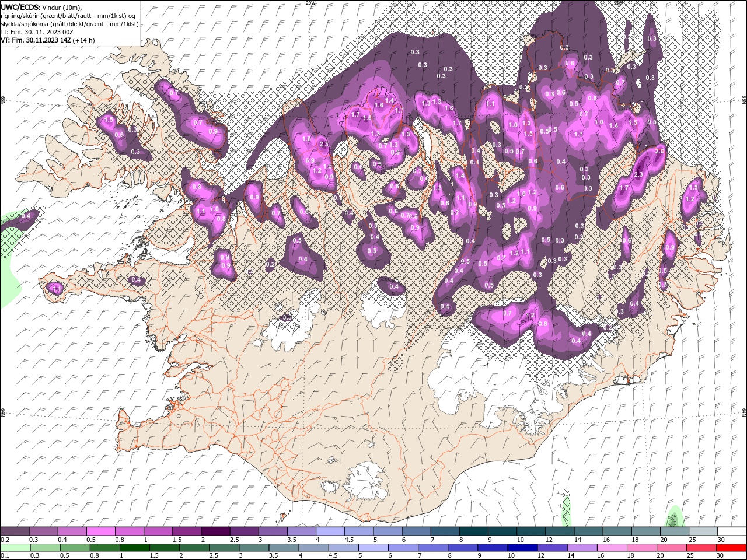Click the upper legend swatch labeled 20
Image resolution: width=747 pixels, height=560 pixels.
click(675, 531)
